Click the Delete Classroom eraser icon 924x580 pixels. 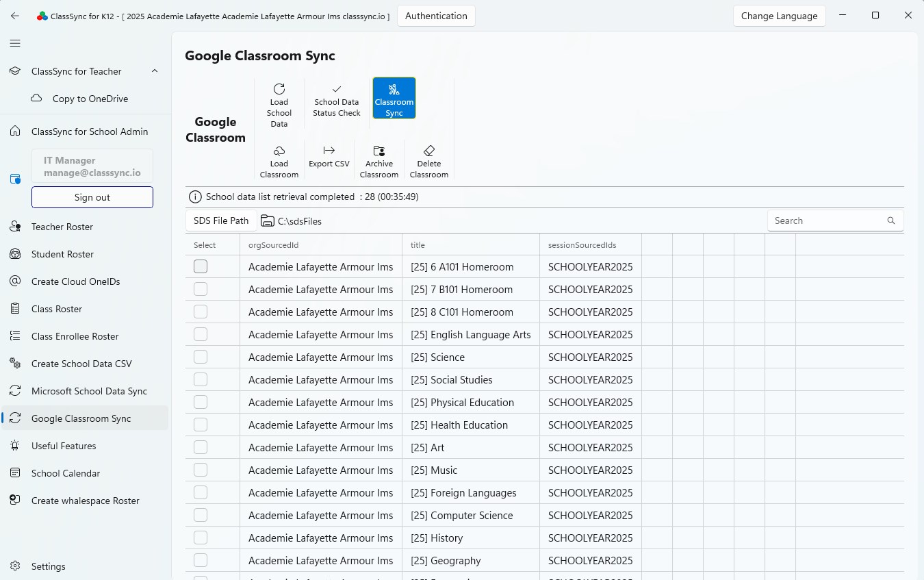pos(429,151)
